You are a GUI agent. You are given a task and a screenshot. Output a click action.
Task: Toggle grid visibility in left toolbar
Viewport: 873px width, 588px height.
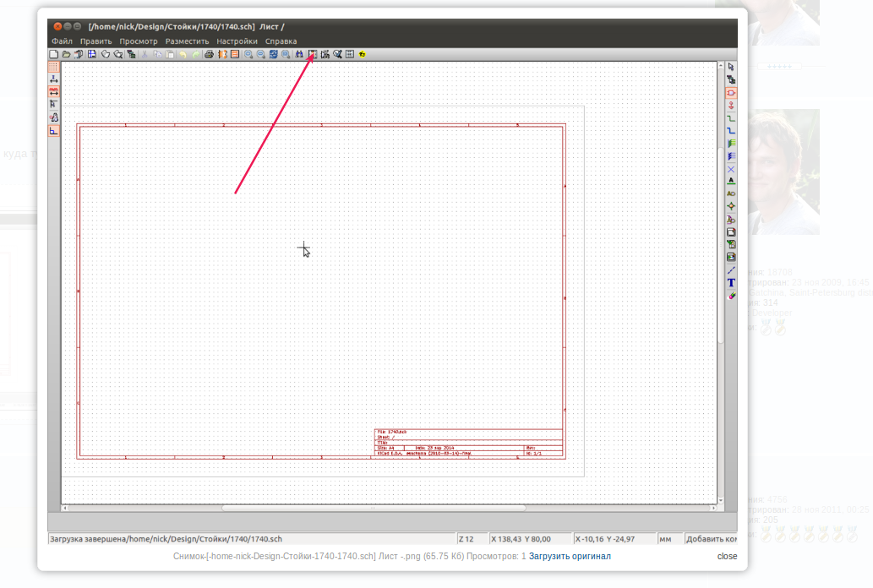53,66
